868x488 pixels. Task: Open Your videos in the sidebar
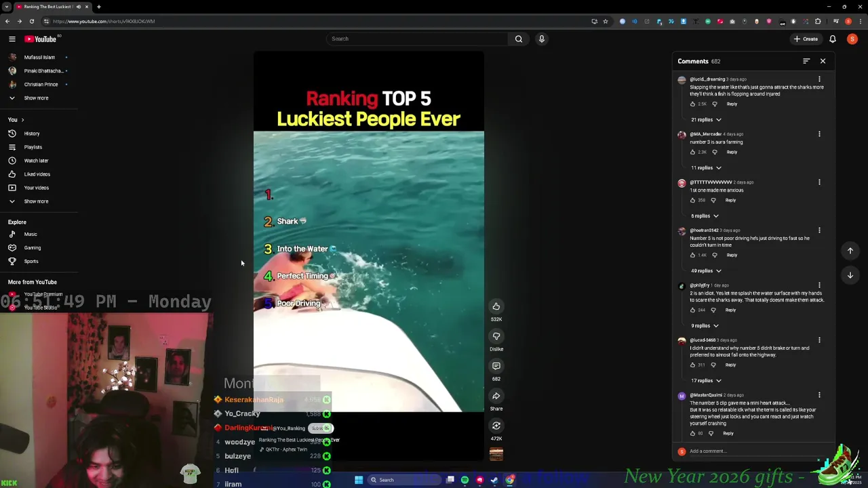[x=36, y=188]
